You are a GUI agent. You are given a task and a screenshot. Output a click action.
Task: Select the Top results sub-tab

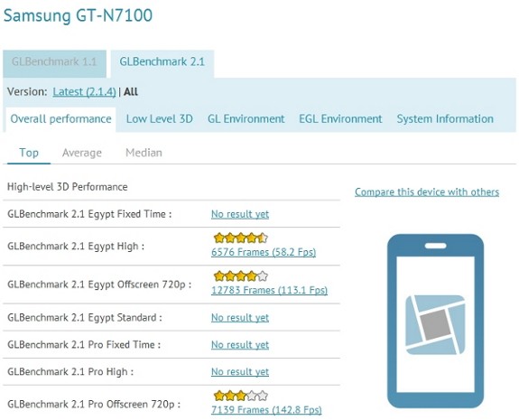(x=29, y=153)
